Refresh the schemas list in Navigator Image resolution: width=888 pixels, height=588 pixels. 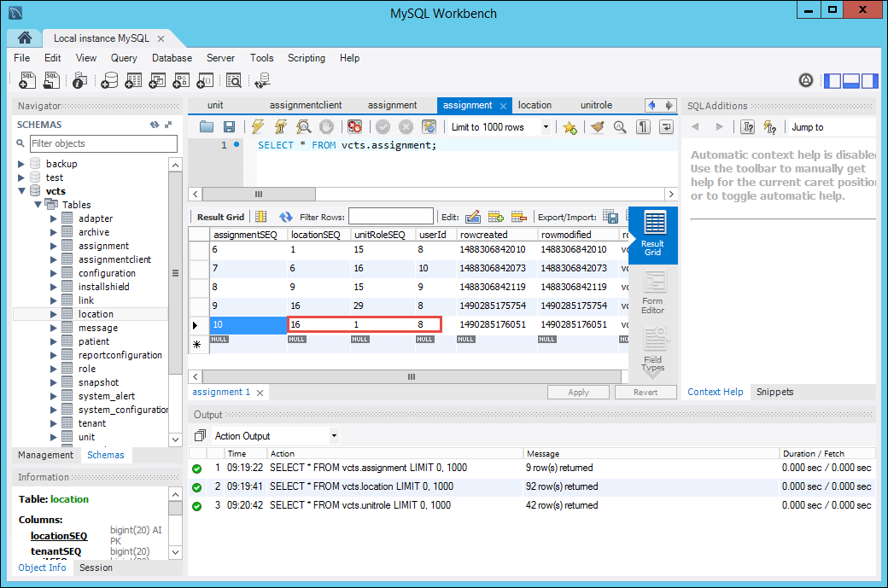tap(154, 125)
